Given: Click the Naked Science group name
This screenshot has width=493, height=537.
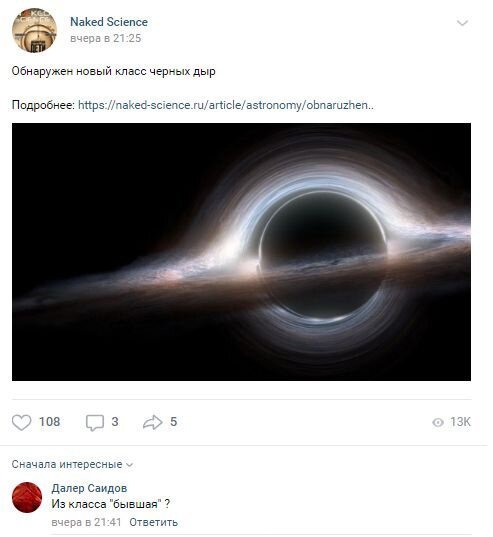Looking at the screenshot, I should pyautogui.click(x=109, y=22).
